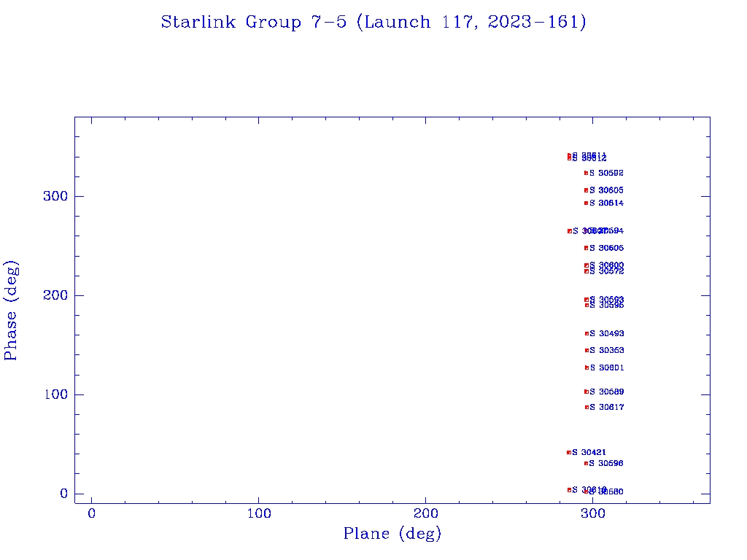
Task: Click the red marker for S 30592
Action: 586,174
